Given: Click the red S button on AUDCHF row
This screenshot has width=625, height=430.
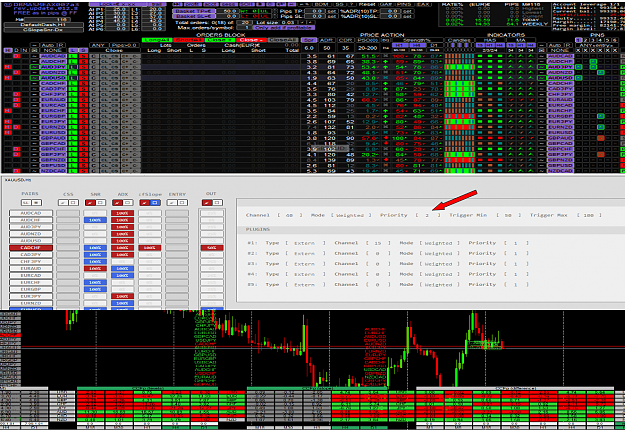Looking at the screenshot, I should 83,62.
